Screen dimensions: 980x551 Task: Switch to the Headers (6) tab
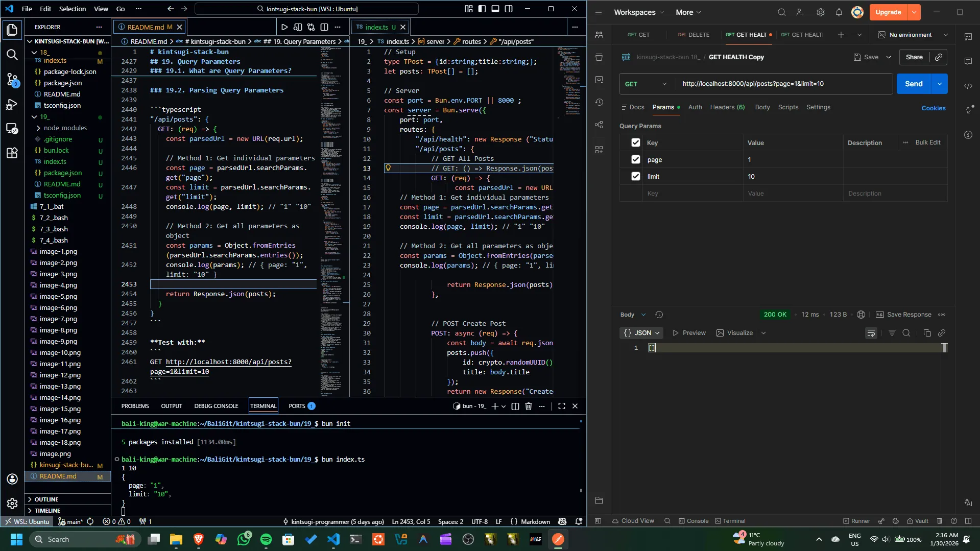[x=727, y=107]
